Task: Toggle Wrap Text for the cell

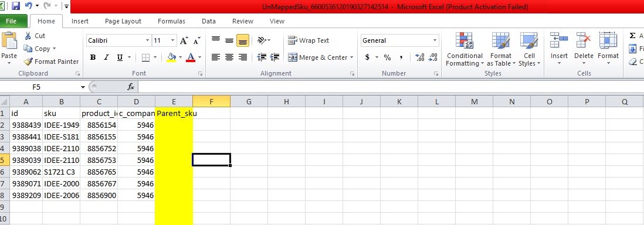Action: (x=309, y=40)
